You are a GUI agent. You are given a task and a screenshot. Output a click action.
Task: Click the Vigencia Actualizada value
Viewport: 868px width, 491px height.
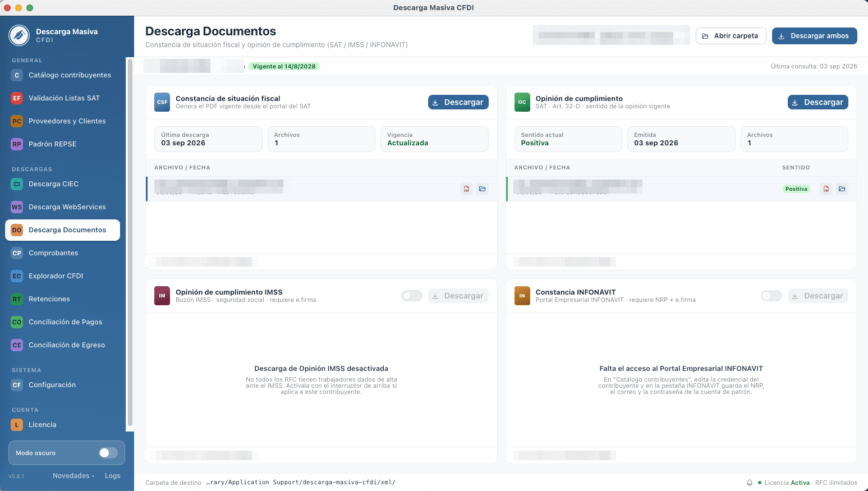click(408, 143)
